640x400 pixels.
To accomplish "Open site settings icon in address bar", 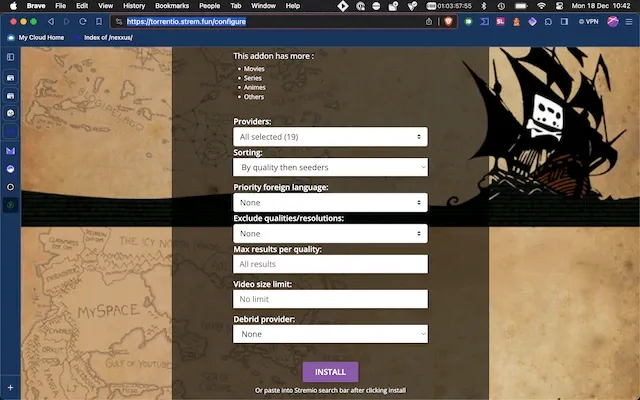I will (x=119, y=22).
